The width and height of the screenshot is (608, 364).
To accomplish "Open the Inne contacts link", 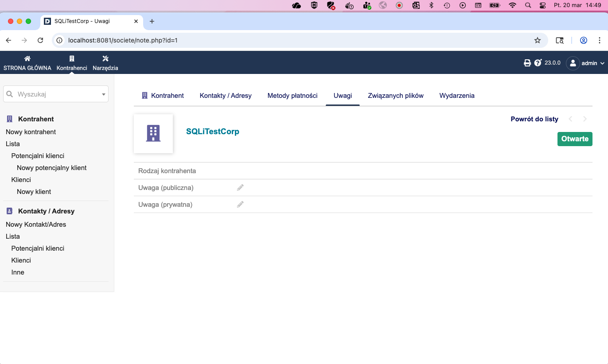I will 18,272.
